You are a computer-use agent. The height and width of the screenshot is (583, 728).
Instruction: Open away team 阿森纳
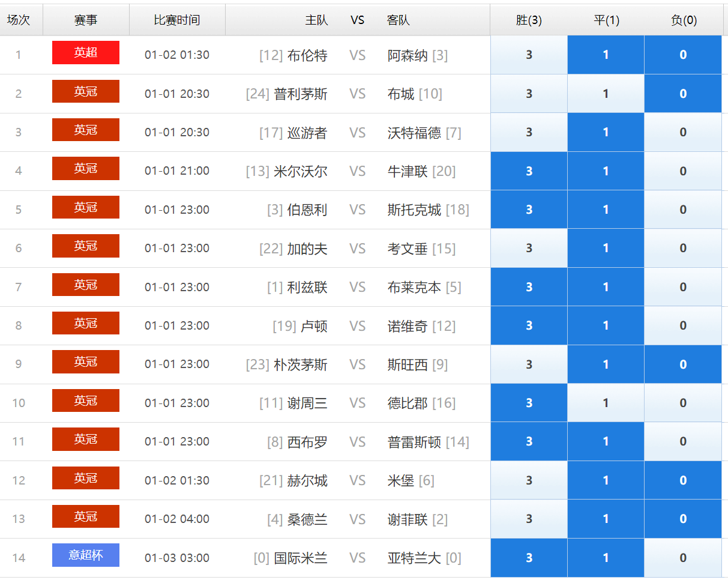(408, 56)
